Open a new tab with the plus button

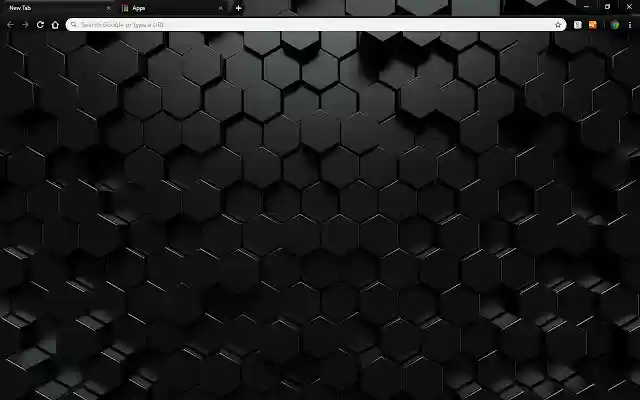click(238, 8)
